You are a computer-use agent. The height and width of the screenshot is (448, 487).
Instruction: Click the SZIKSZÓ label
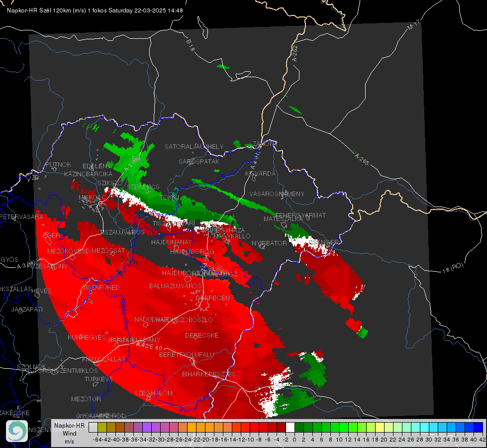110,183
